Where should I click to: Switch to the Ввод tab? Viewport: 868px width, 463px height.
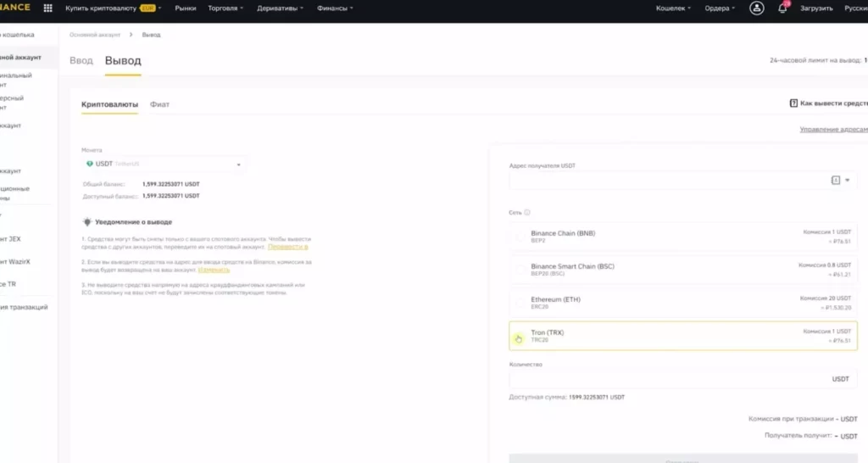(81, 60)
